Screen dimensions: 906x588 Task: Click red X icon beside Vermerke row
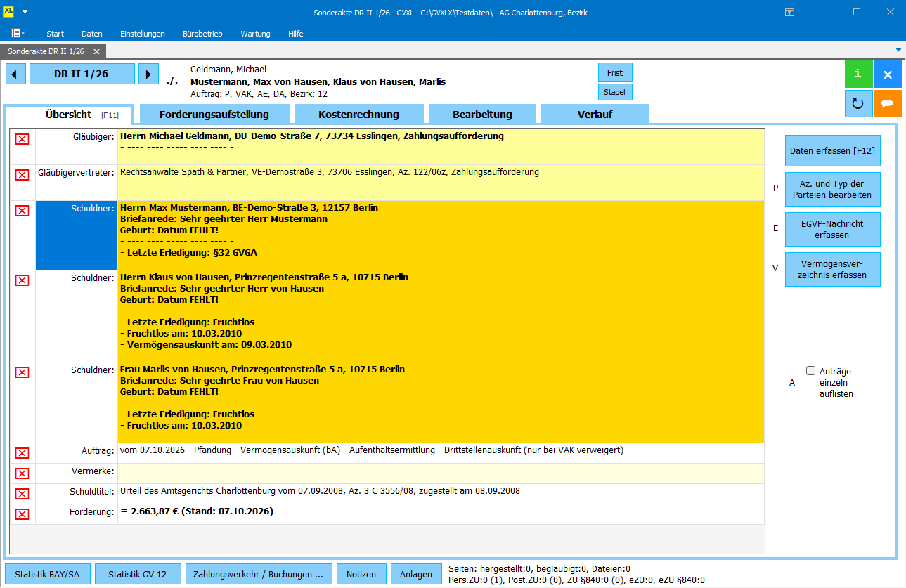click(22, 473)
